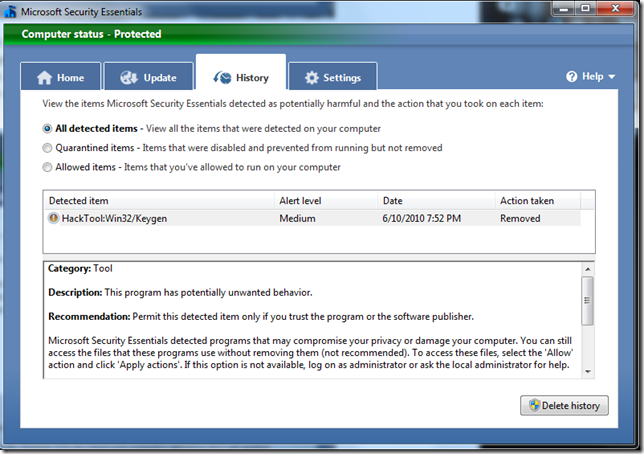Click the details pane scrollbar thumb

pyautogui.click(x=588, y=301)
